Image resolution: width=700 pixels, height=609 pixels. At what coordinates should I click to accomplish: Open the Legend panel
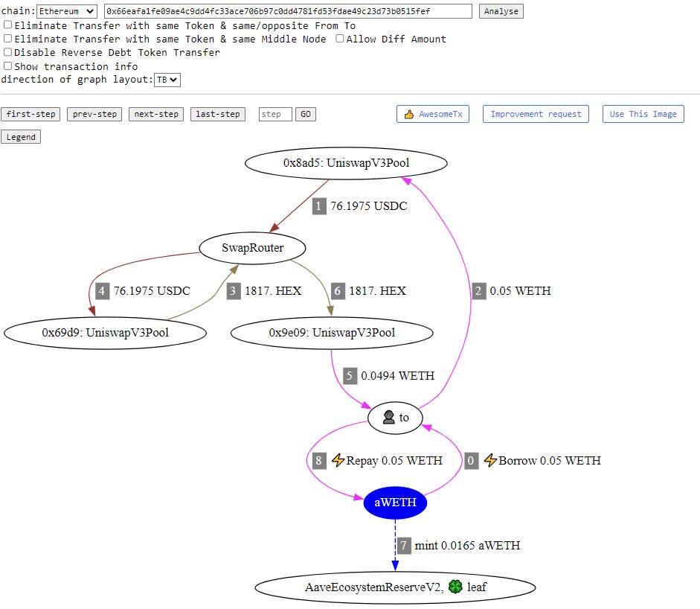21,137
